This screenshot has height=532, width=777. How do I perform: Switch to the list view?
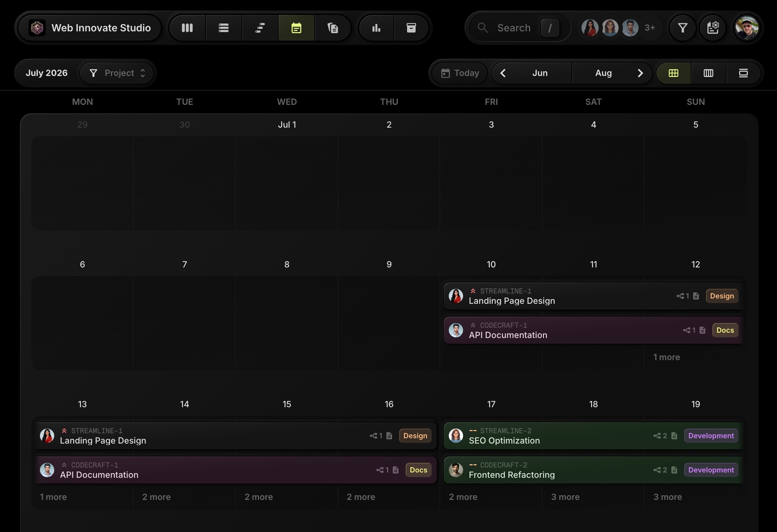[x=223, y=28]
